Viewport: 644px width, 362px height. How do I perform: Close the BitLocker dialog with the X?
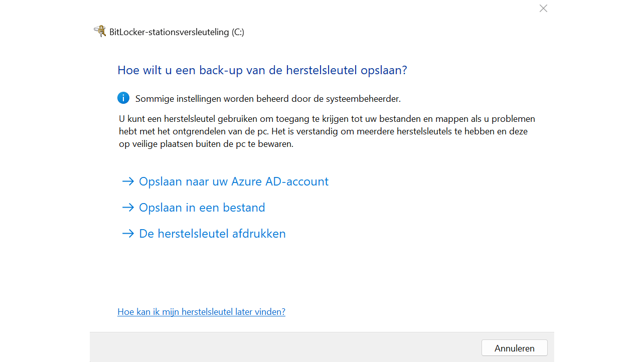543,9
